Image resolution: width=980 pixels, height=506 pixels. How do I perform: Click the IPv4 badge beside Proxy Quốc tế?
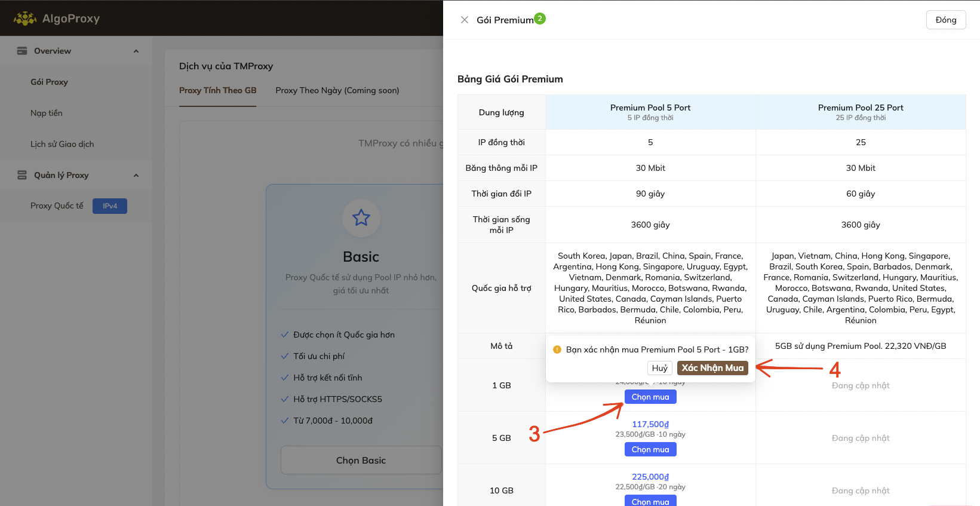[110, 206]
